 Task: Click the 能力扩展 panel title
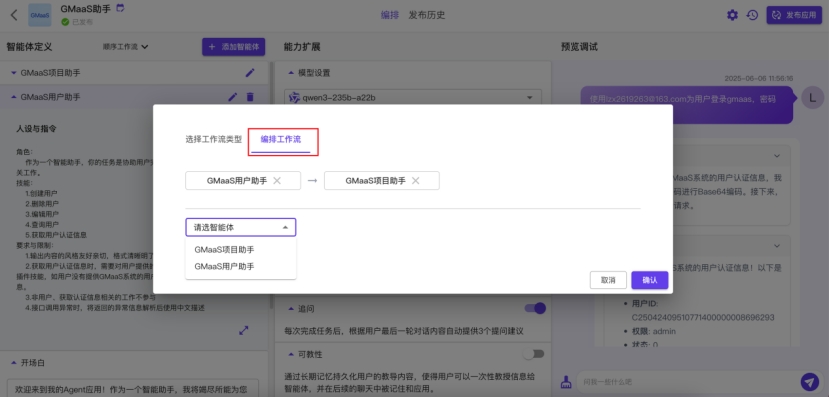tap(302, 47)
